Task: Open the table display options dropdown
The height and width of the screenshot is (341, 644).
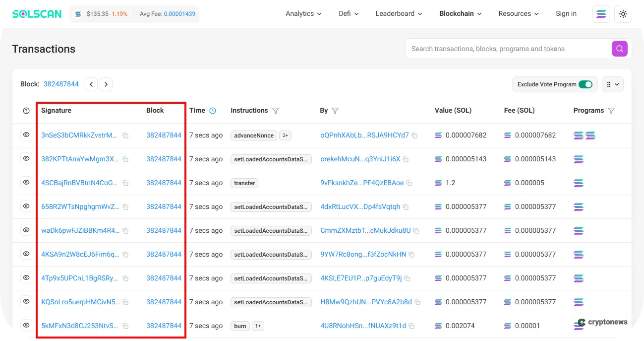Action: click(x=613, y=84)
